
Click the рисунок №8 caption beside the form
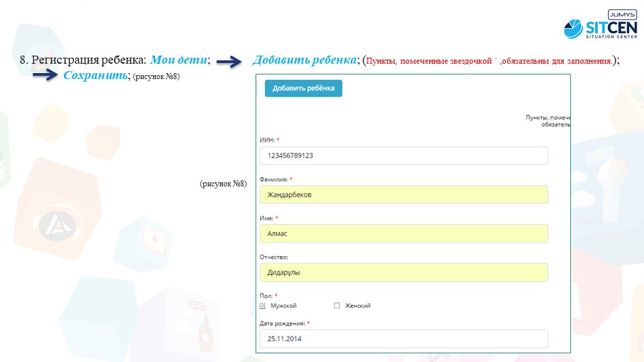[x=223, y=183]
